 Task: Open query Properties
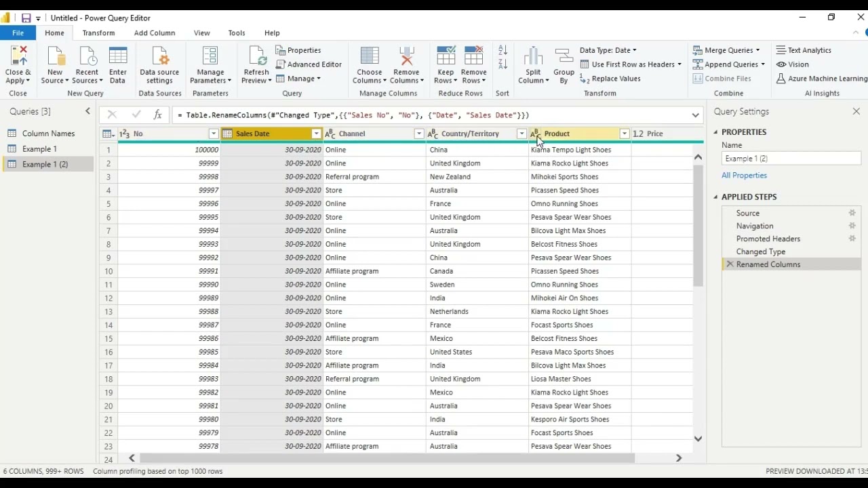pyautogui.click(x=298, y=50)
